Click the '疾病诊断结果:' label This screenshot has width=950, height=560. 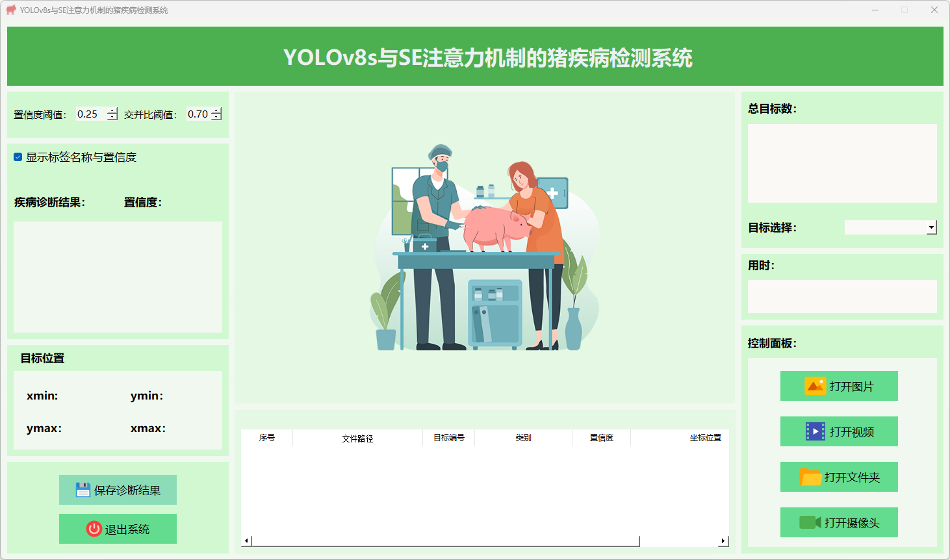(x=49, y=202)
